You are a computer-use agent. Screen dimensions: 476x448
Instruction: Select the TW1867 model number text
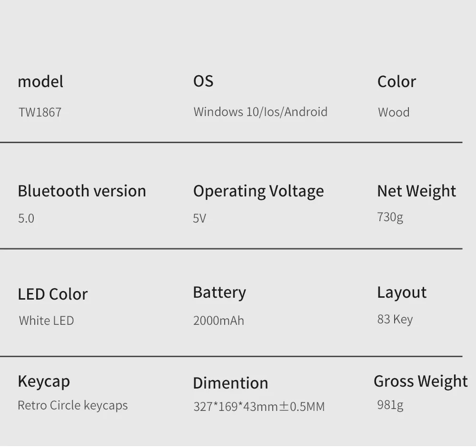click(x=40, y=112)
